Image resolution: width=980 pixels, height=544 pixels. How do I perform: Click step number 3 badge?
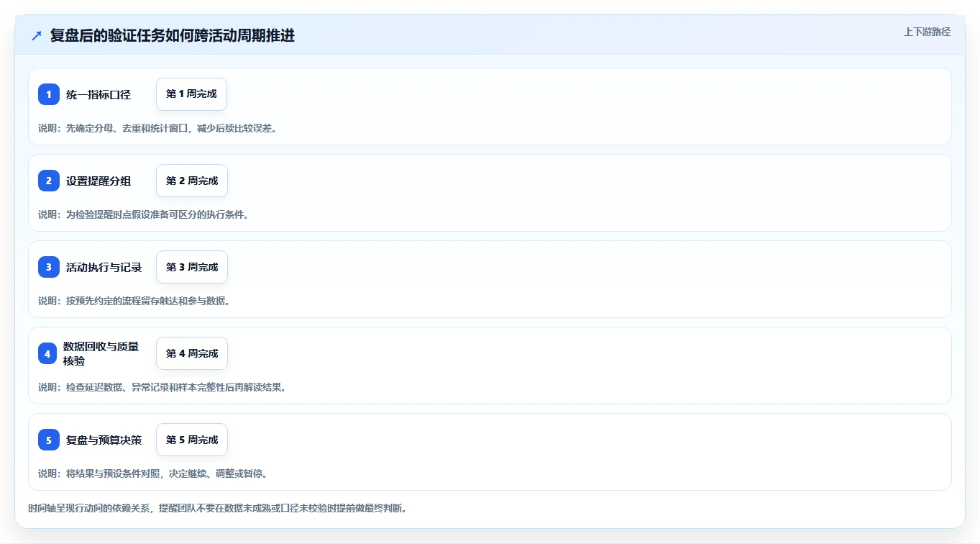[x=49, y=267]
